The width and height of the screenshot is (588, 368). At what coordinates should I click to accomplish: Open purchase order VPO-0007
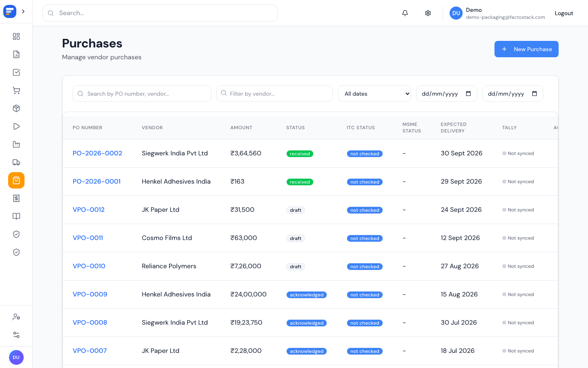point(89,351)
